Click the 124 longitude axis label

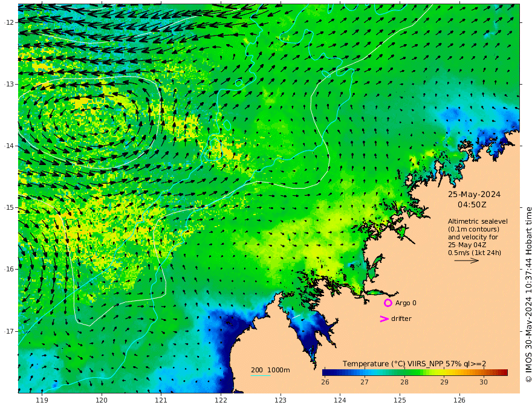tap(340, 400)
